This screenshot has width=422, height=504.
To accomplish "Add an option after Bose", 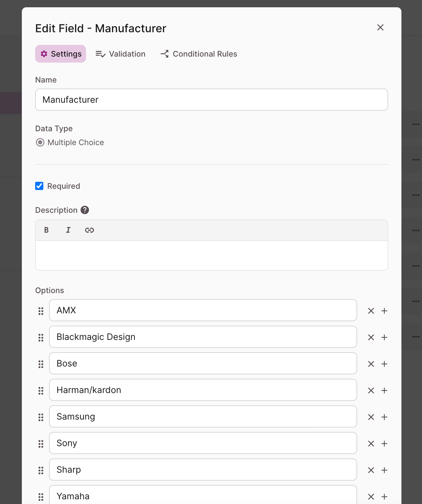I will 384,364.
